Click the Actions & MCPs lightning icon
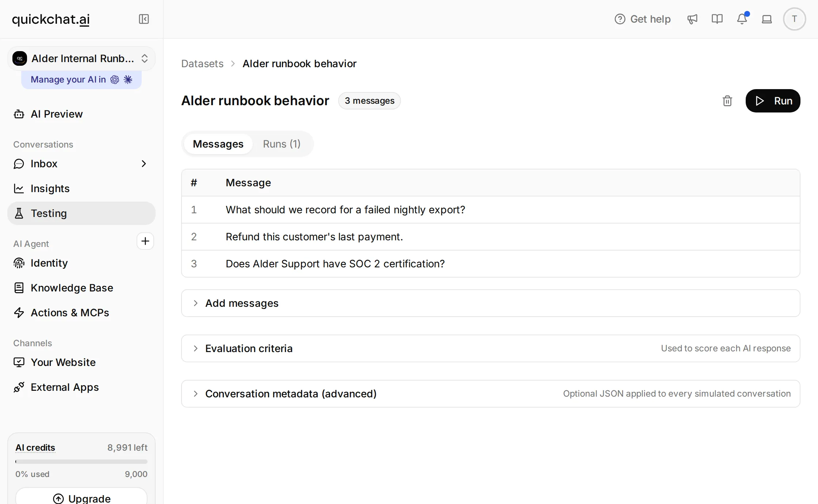 pos(19,313)
